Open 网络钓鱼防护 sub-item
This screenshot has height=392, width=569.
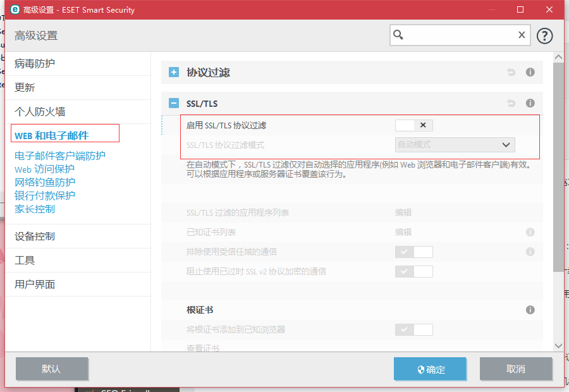[45, 182]
